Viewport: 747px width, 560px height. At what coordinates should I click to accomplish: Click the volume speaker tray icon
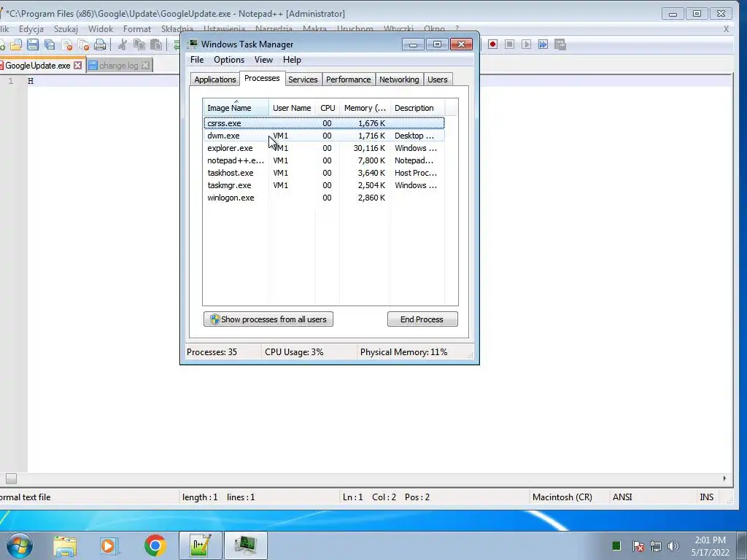[x=673, y=546]
